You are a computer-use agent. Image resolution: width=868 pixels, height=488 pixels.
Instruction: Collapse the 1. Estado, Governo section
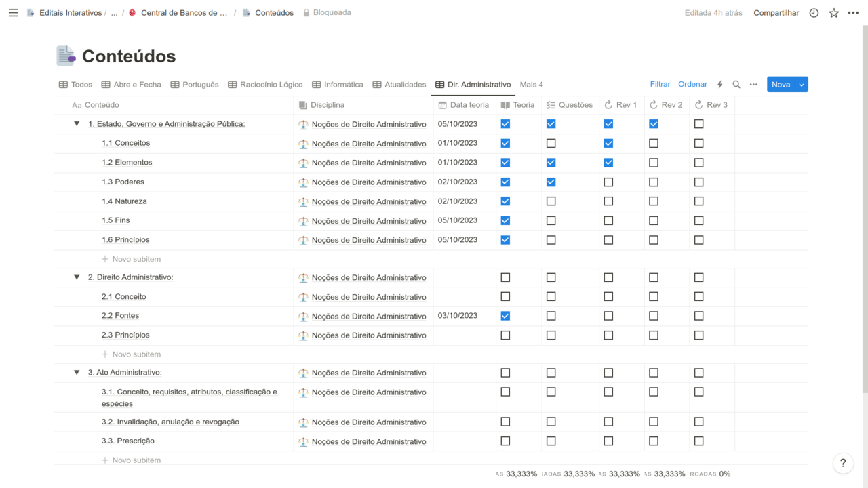(77, 124)
